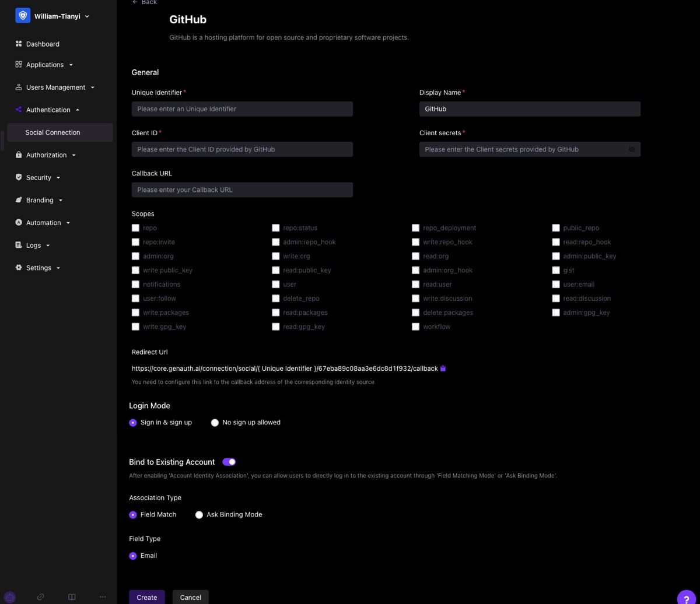Expand the Automation submenu arrow
The image size is (700, 604).
[x=68, y=223]
